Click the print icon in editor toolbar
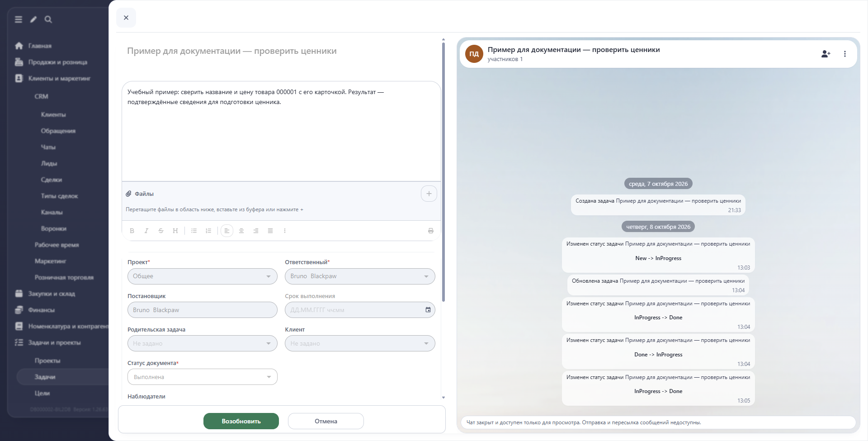The height and width of the screenshot is (441, 868). point(431,231)
